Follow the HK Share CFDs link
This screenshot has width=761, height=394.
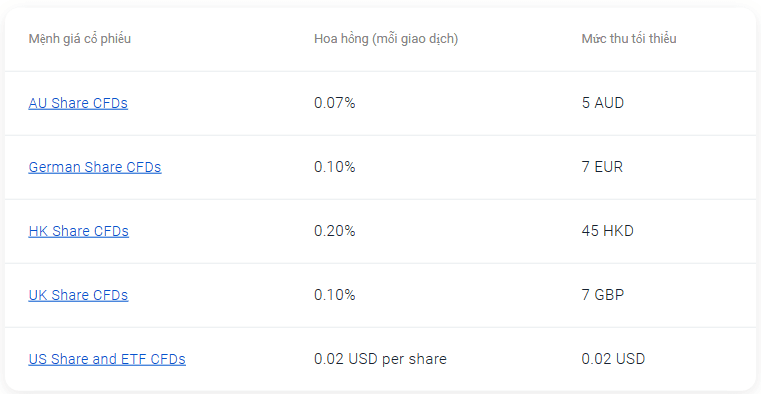pos(79,231)
